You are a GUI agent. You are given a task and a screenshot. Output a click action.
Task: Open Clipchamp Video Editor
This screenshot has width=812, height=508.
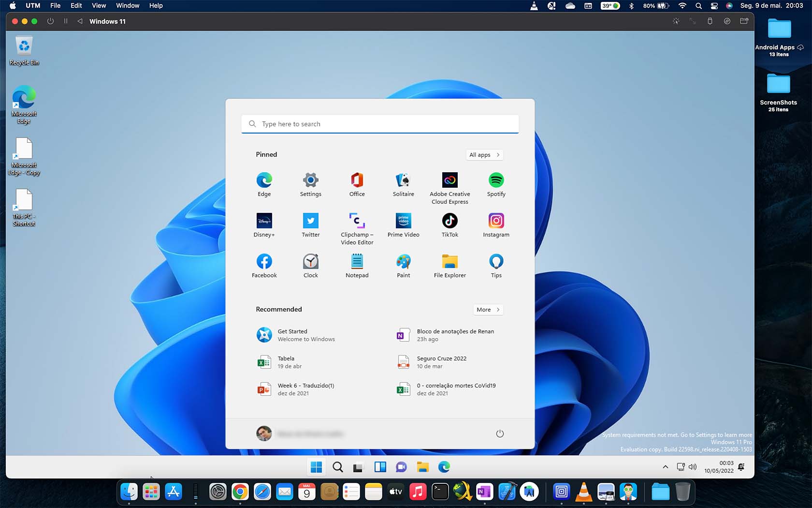coord(357,228)
